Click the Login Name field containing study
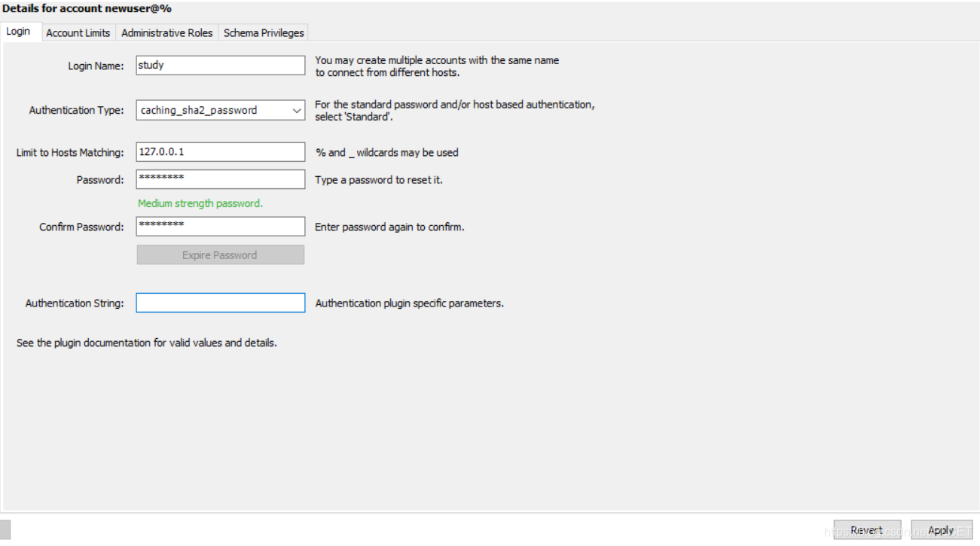This screenshot has width=980, height=546. (x=221, y=66)
